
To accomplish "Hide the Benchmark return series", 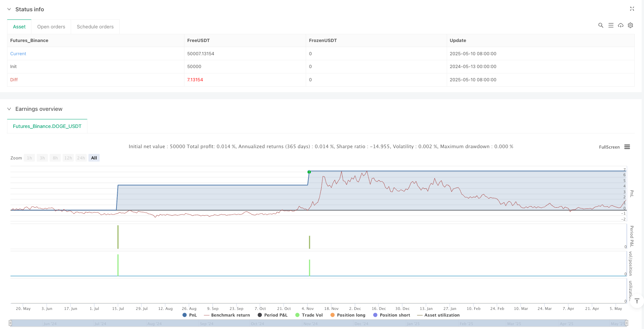I will tap(227, 315).
